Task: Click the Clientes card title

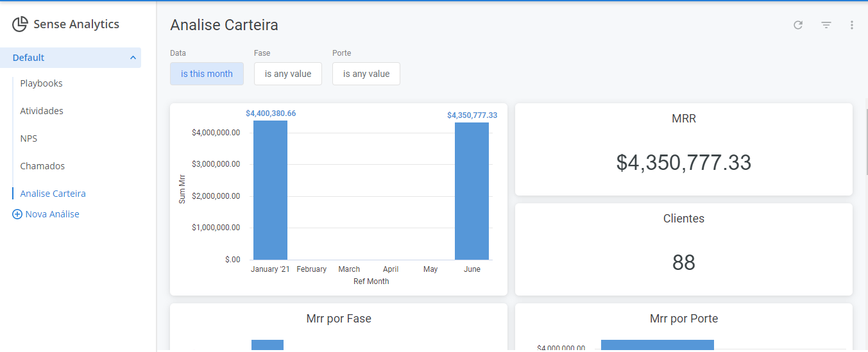Action: tap(684, 219)
